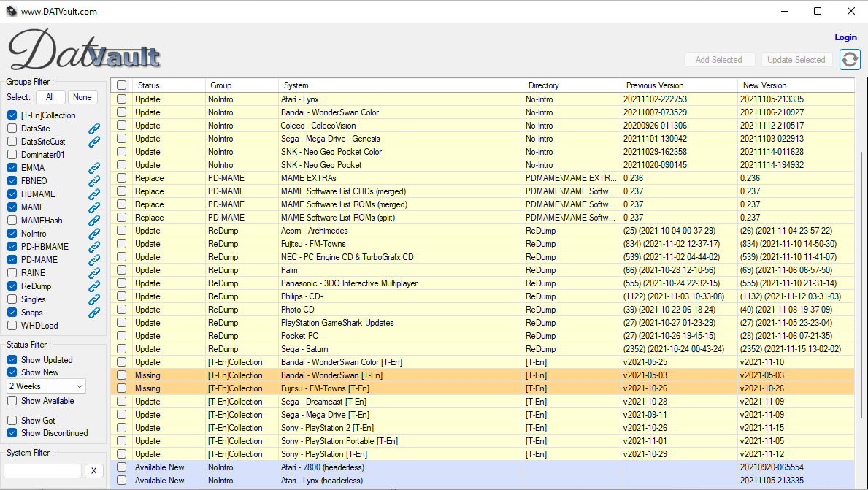Image resolution: width=868 pixels, height=490 pixels.
Task: Uncheck the [T-En]Collection group filter
Action: pyautogui.click(x=12, y=115)
